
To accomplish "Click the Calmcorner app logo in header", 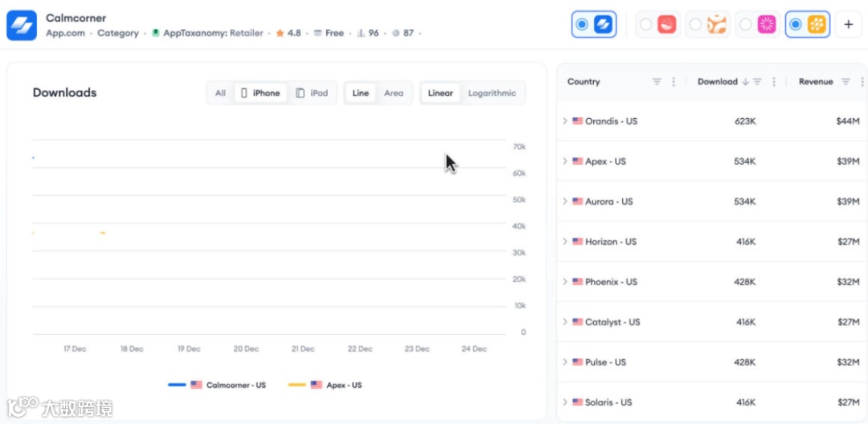I will pyautogui.click(x=22, y=26).
